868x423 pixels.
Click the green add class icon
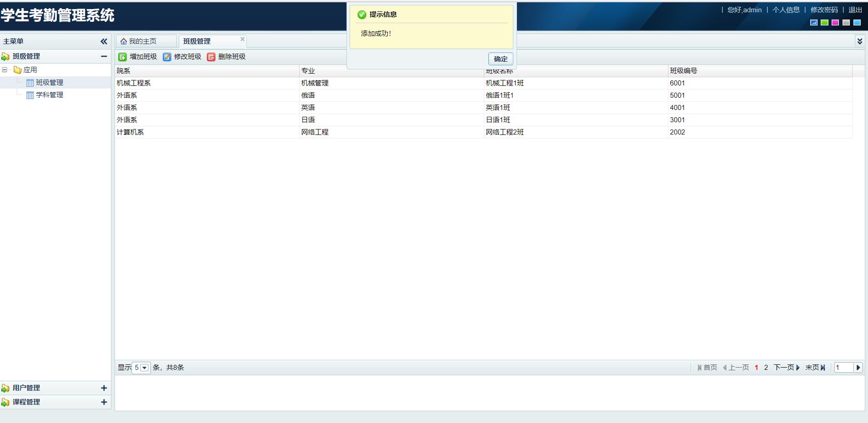(122, 57)
